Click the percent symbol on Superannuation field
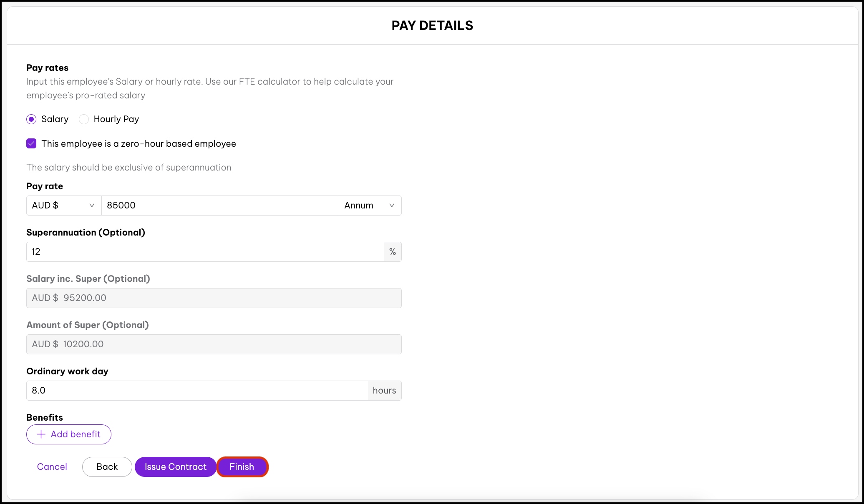 click(x=393, y=252)
